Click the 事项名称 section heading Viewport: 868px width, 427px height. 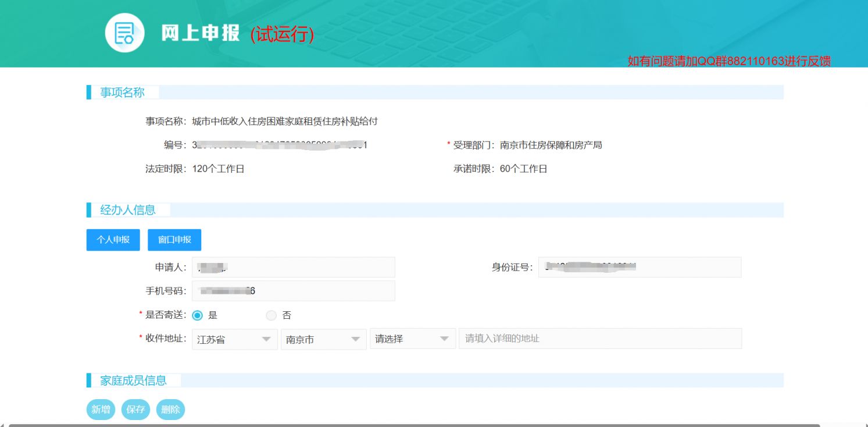pos(123,92)
